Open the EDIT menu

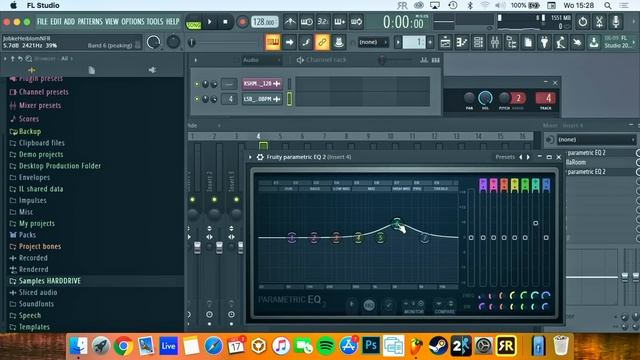tap(56, 22)
